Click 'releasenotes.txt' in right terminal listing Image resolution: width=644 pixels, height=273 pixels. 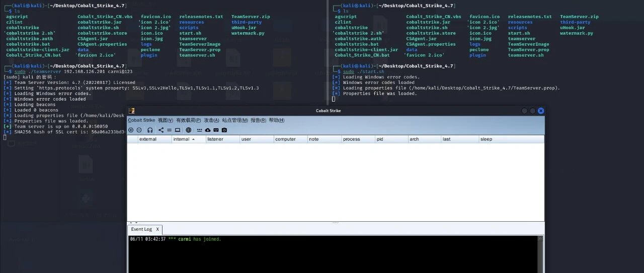point(530,17)
